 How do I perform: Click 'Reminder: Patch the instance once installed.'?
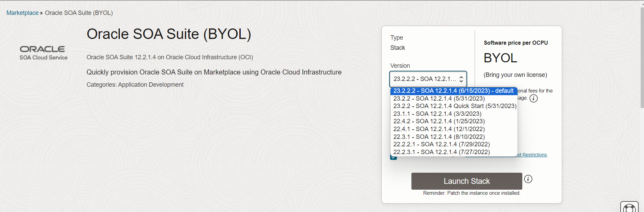[472, 193]
